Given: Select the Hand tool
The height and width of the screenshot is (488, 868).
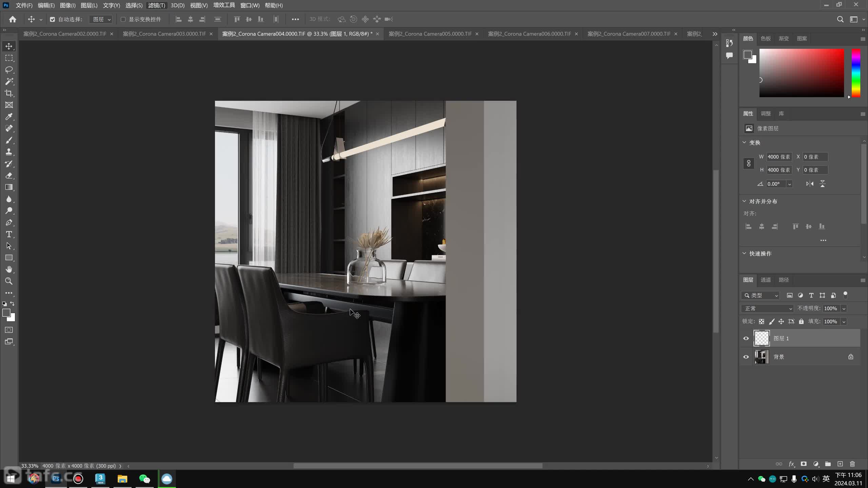Looking at the screenshot, I should point(9,269).
